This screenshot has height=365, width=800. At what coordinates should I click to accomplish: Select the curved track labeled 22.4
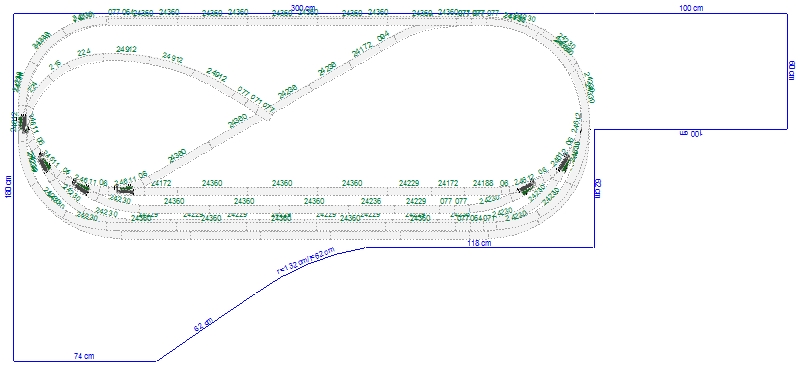(84, 52)
